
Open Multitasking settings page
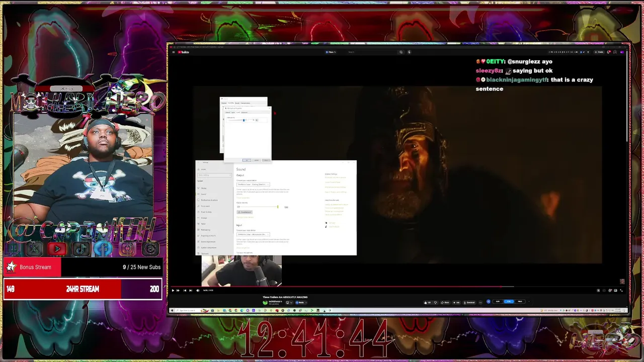coord(206,230)
